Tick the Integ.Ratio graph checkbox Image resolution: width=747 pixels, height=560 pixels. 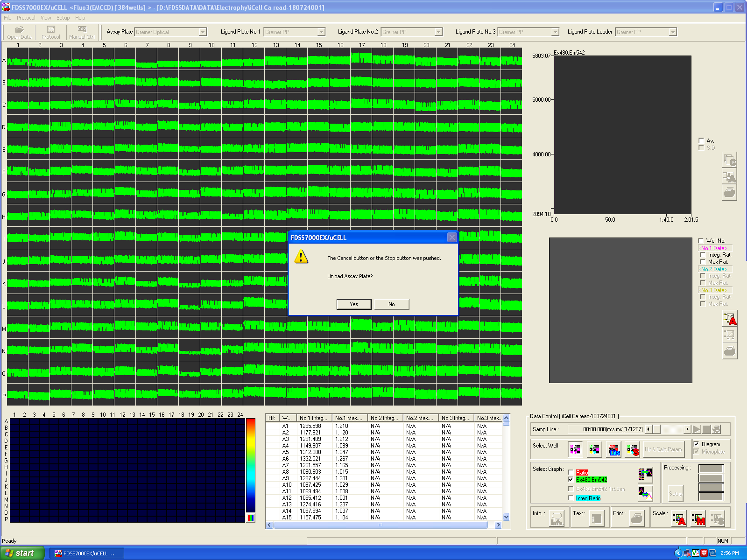coord(571,498)
